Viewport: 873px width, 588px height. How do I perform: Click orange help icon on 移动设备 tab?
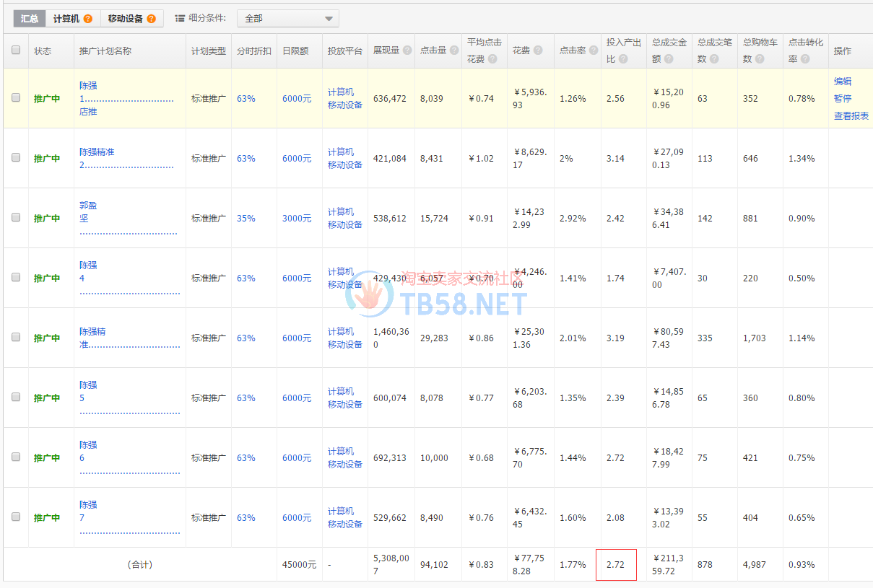(x=151, y=19)
